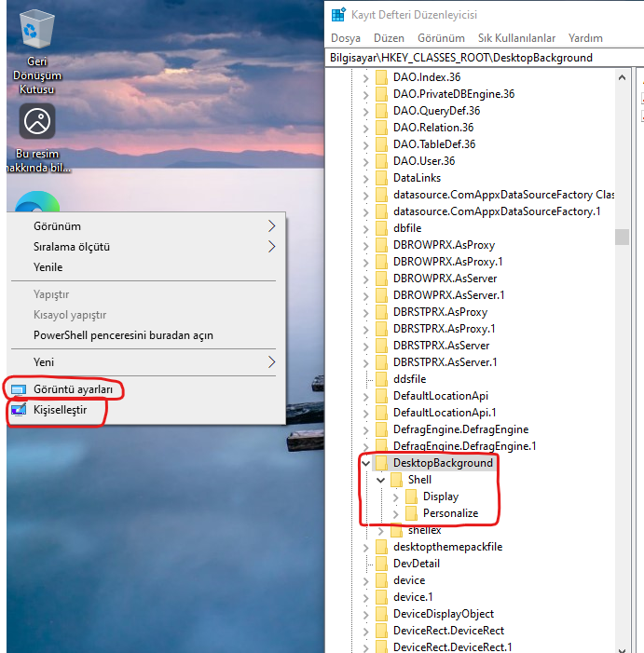Click the folder icon of Shell key

pyautogui.click(x=397, y=480)
